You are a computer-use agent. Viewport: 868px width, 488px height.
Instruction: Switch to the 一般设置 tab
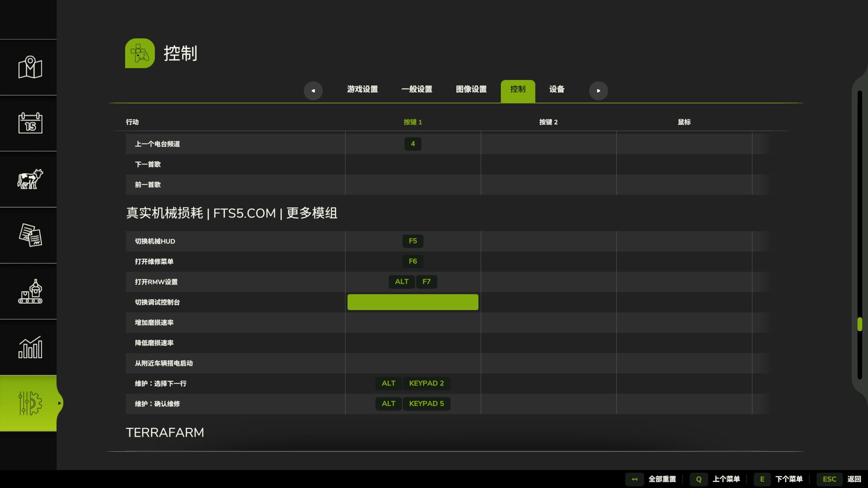(x=417, y=89)
